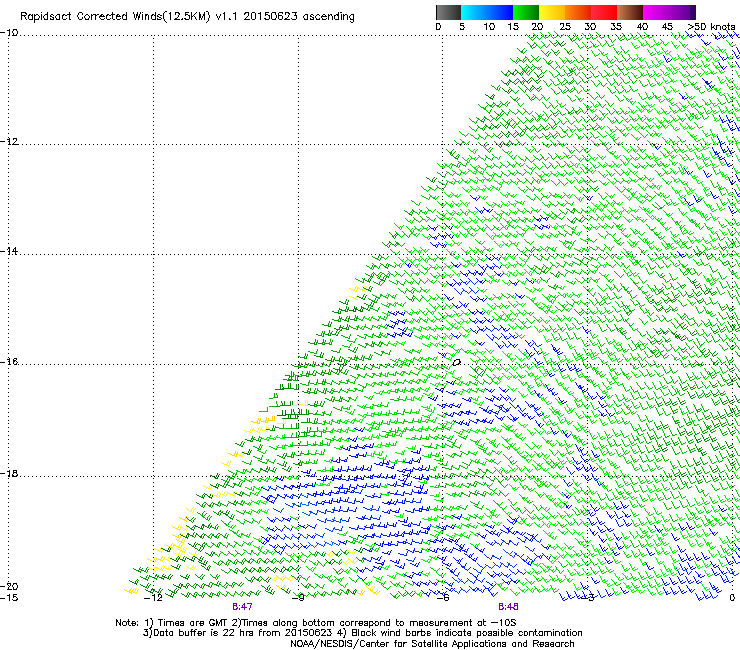Click the 8:47 time label

coord(242,607)
